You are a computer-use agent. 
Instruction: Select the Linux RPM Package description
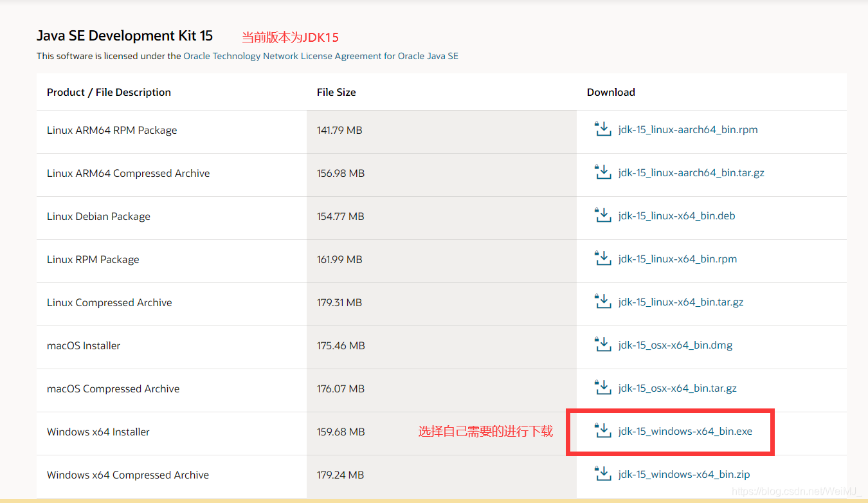[x=93, y=259]
